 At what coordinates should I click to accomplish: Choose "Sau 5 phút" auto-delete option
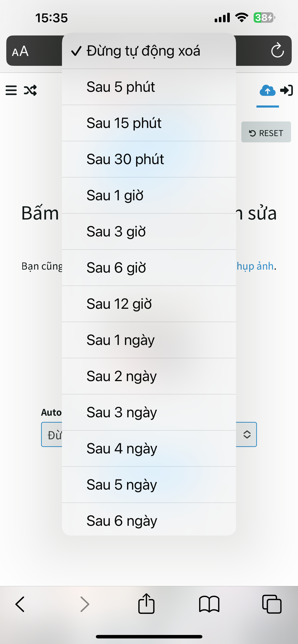(x=149, y=87)
